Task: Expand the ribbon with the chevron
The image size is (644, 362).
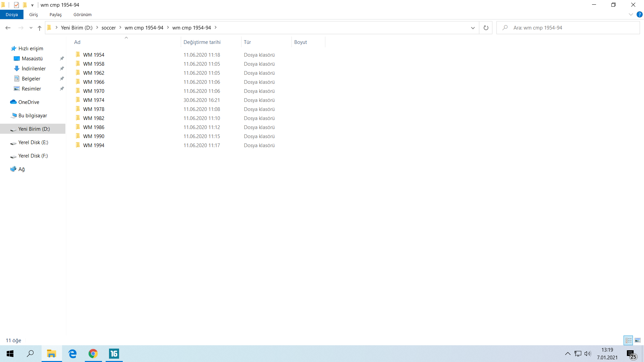Action: pyautogui.click(x=631, y=14)
